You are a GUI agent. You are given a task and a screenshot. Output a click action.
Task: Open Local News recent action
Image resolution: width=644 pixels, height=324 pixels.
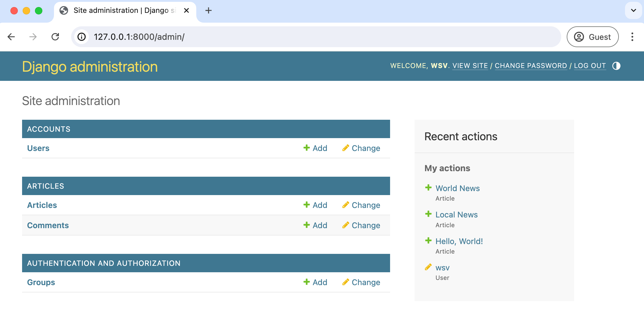457,215
